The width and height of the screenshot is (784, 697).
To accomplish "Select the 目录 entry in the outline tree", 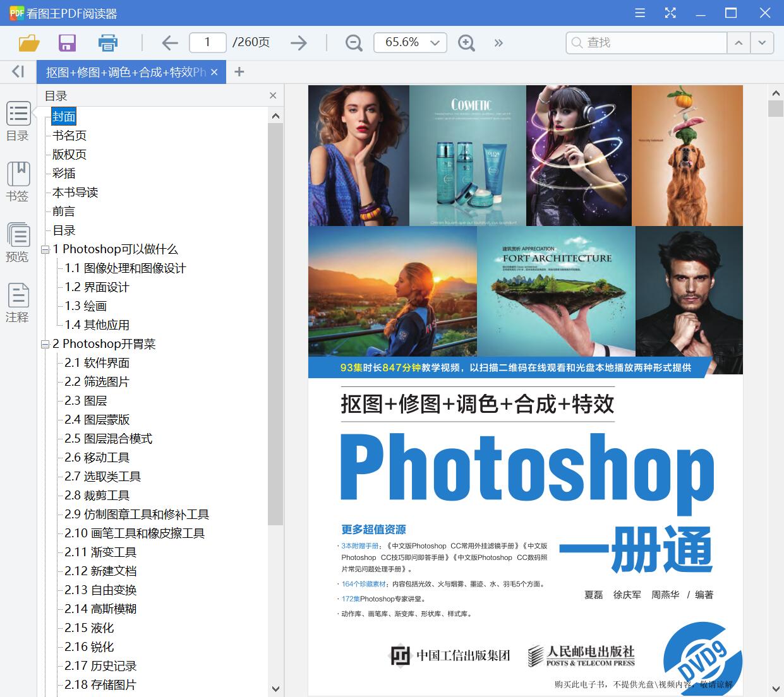I will [64, 230].
